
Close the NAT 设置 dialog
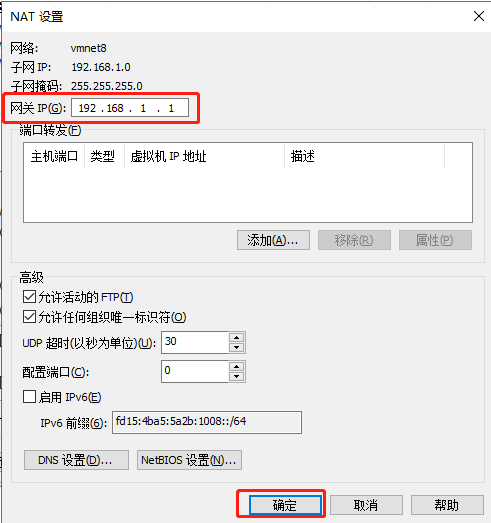(x=479, y=16)
